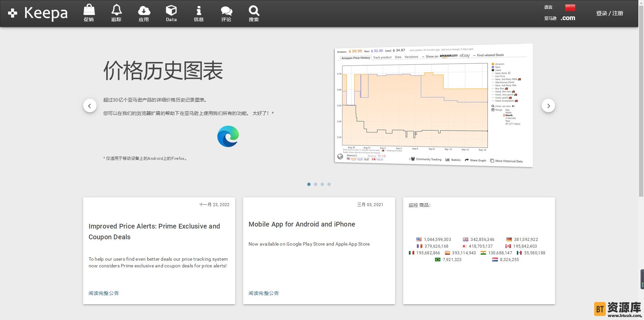The image size is (644, 320).
Task: Click Brazil flag with 7,921,323 count
Action: coord(448,260)
